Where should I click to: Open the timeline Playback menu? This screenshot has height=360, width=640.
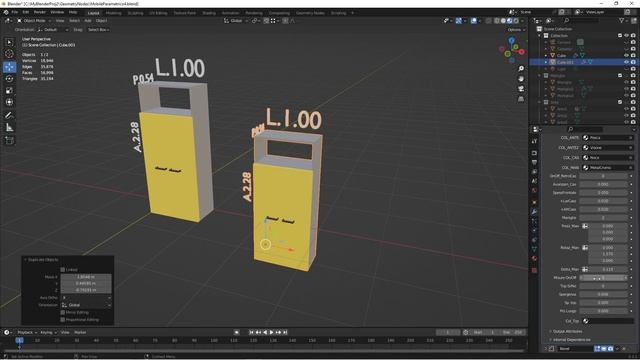pos(27,332)
